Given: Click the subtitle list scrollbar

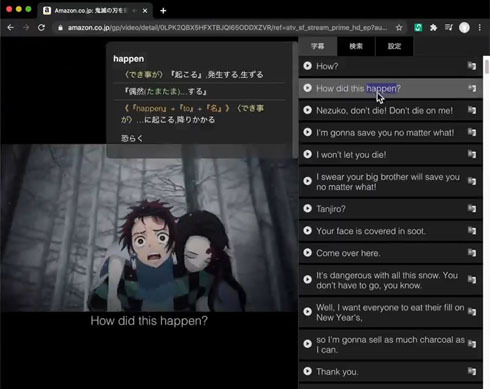Looking at the screenshot, I should pyautogui.click(x=487, y=66).
